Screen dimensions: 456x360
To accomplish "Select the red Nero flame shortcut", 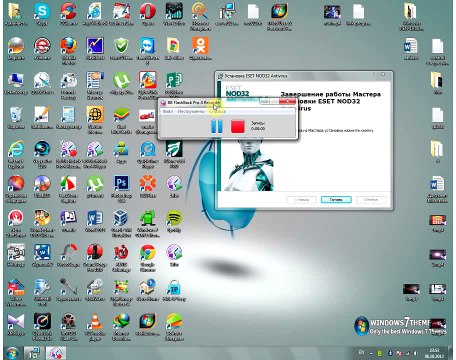I will click(16, 223).
